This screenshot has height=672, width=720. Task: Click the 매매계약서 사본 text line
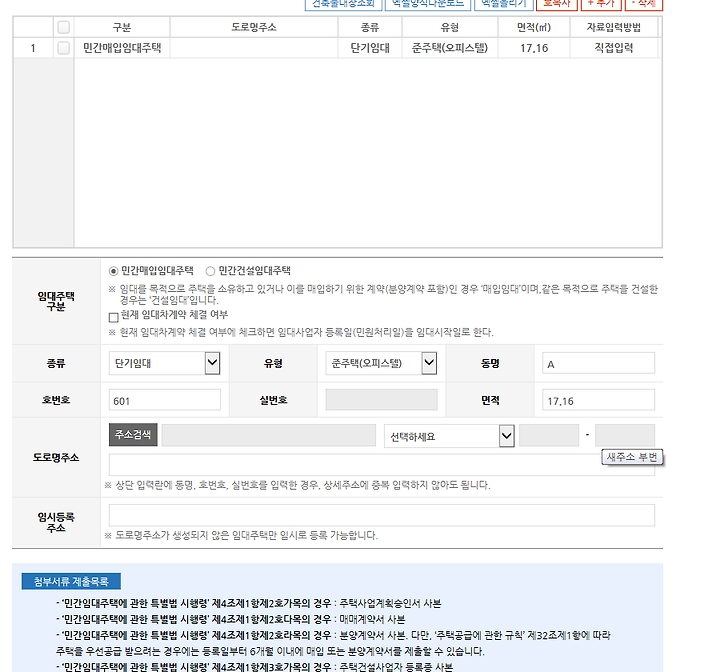(372, 620)
